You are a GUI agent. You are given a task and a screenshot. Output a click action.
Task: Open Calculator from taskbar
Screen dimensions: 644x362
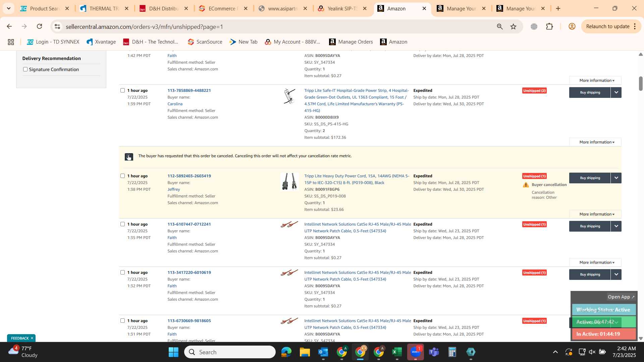(452, 352)
